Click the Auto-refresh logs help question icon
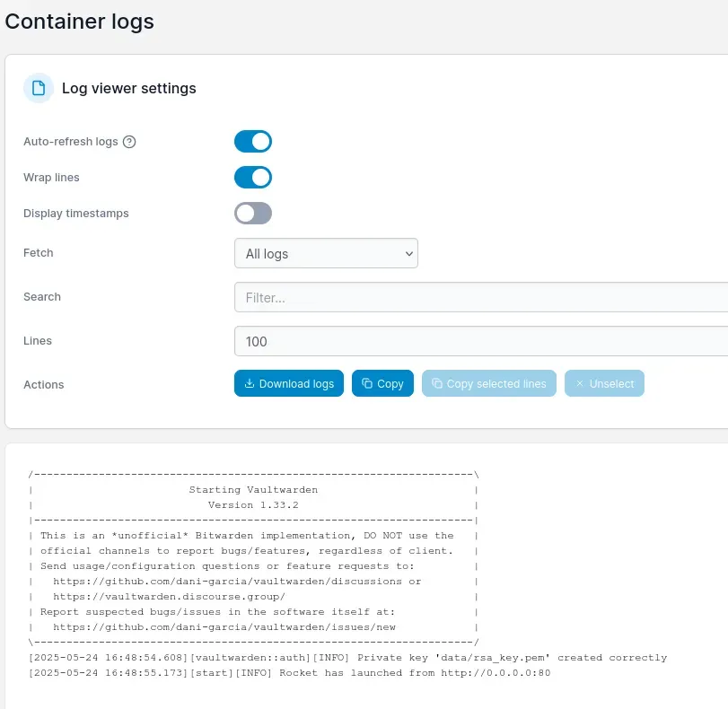Viewport: 728px width, 709px height. point(129,142)
